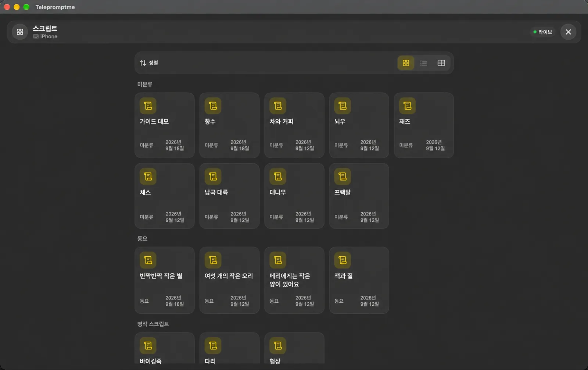Image resolution: width=588 pixels, height=370 pixels.
Task: Switch to table view
Action: tap(441, 63)
